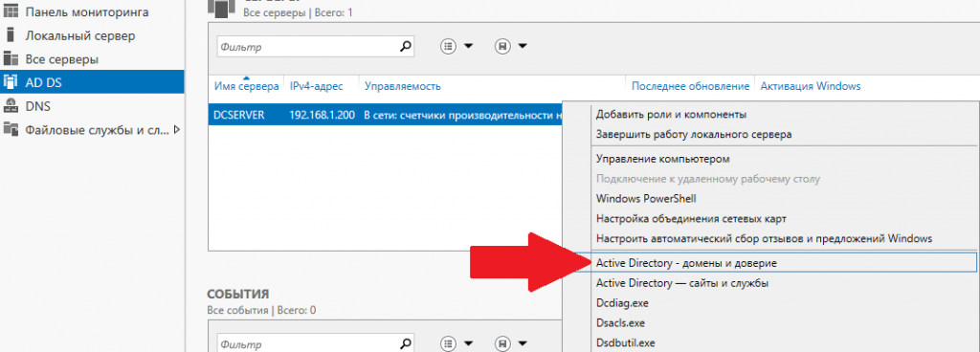Sort by Имя сервера column header
Image resolution: width=980 pixels, height=352 pixels.
tap(246, 87)
